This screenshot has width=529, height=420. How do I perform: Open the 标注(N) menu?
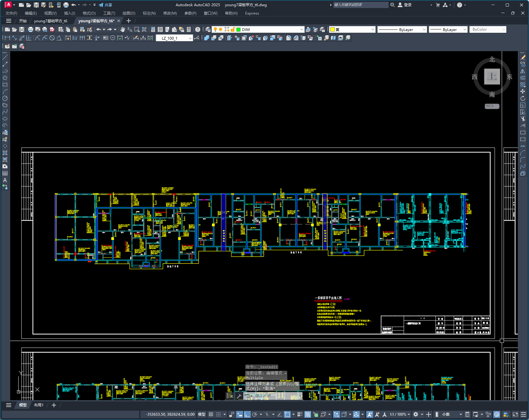[149, 13]
